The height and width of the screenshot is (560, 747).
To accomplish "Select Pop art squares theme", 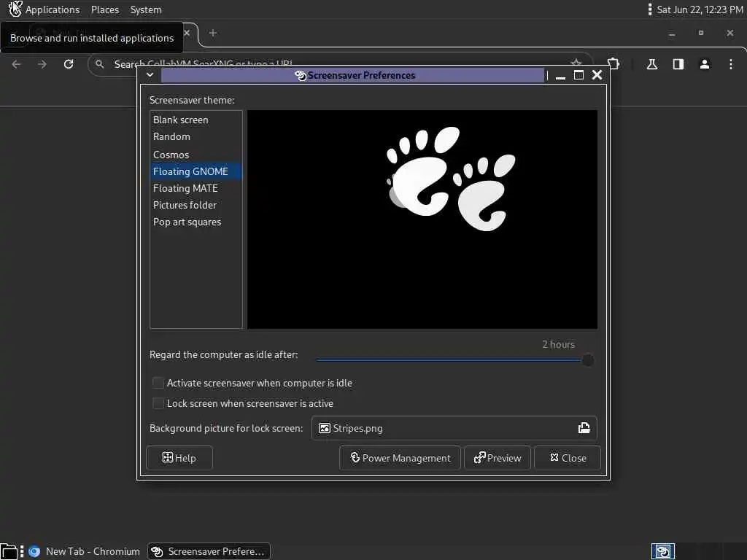I will (196, 222).
